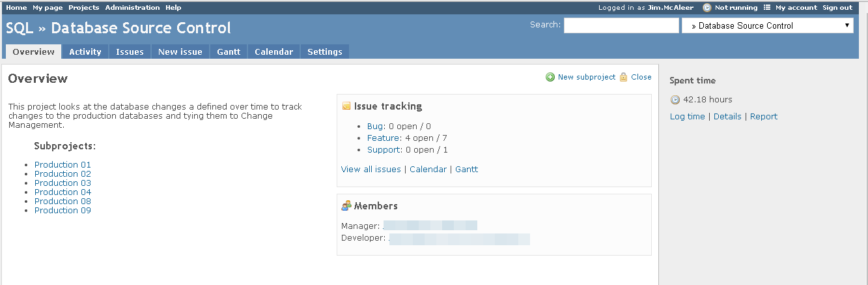Select the New issue tab
Screen dimensions: 868x285
point(180,52)
